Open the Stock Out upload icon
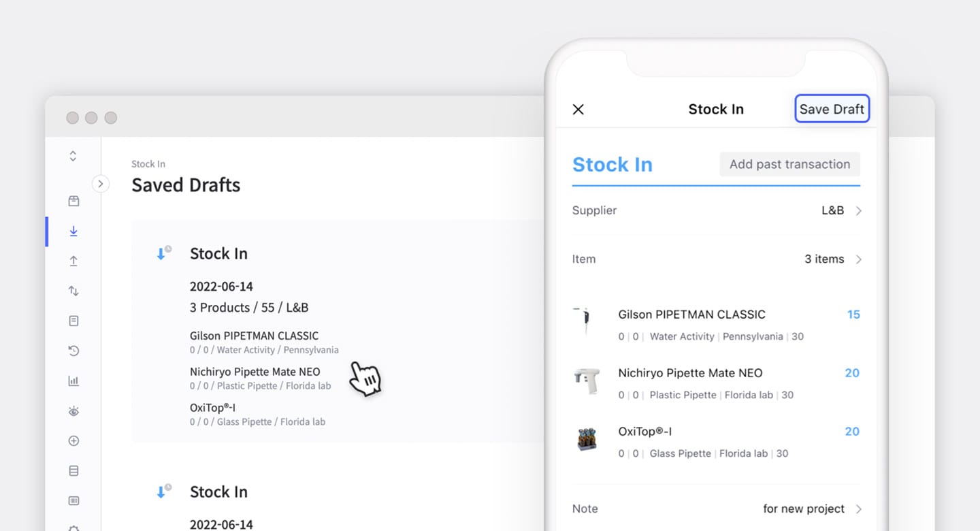Screen dimensions: 980x531 [73, 261]
